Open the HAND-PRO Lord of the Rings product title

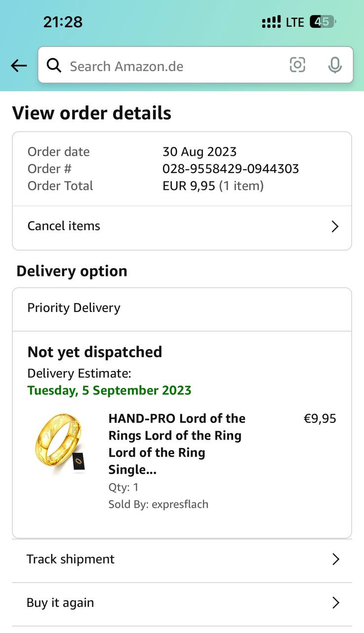177,444
